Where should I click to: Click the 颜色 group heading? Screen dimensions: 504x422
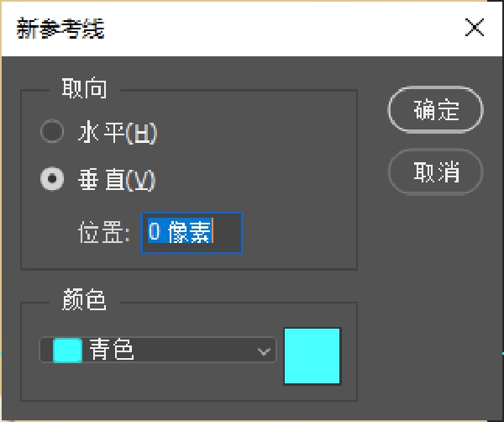(x=84, y=301)
